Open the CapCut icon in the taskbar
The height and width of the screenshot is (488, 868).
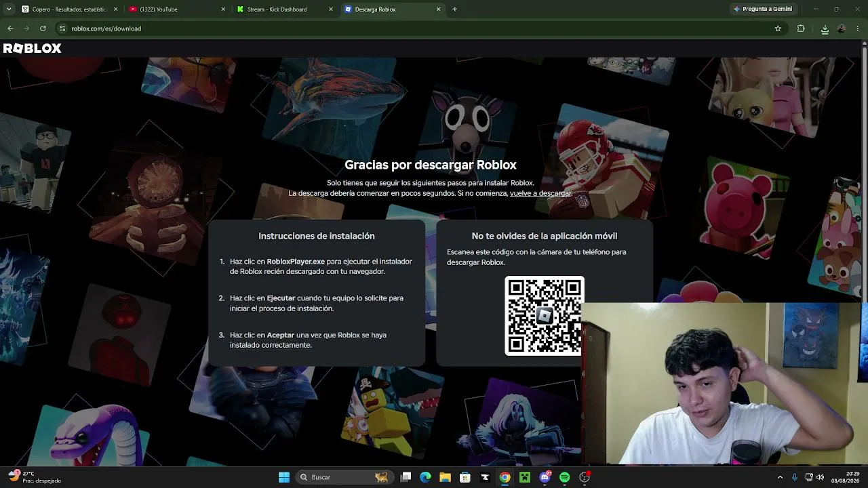click(x=485, y=477)
